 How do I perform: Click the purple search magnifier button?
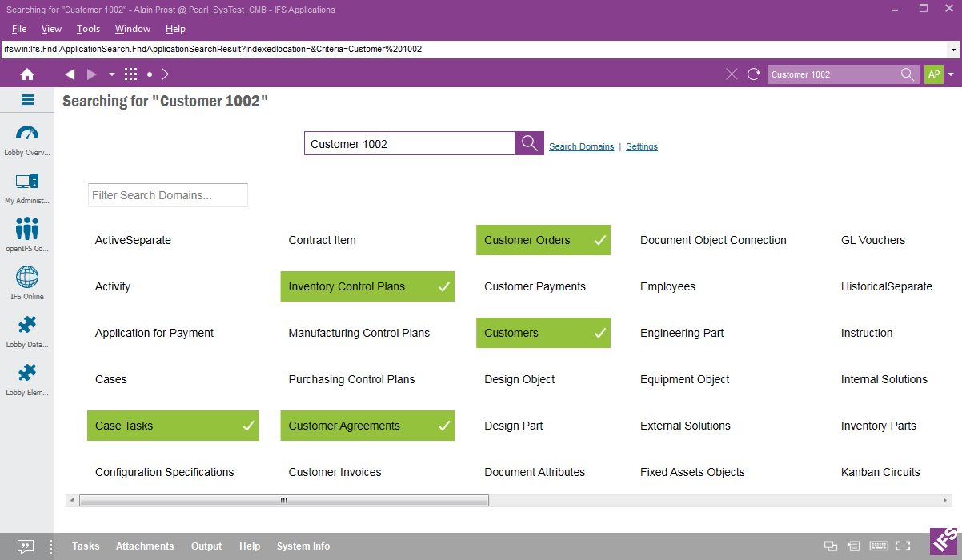[529, 143]
